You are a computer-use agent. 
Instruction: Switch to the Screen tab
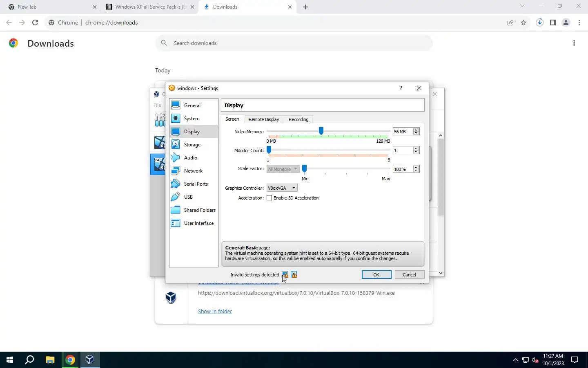[232, 119]
